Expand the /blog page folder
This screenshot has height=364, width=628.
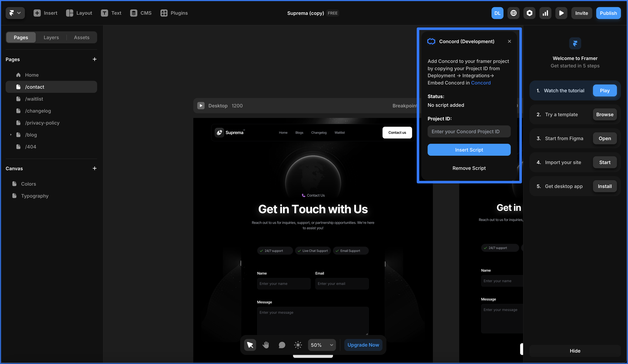pos(11,135)
